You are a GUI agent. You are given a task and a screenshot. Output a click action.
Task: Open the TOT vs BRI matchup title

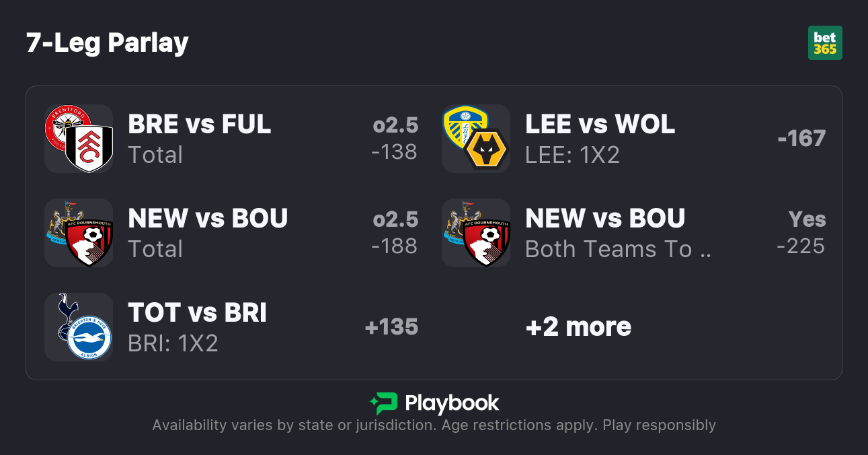197,313
